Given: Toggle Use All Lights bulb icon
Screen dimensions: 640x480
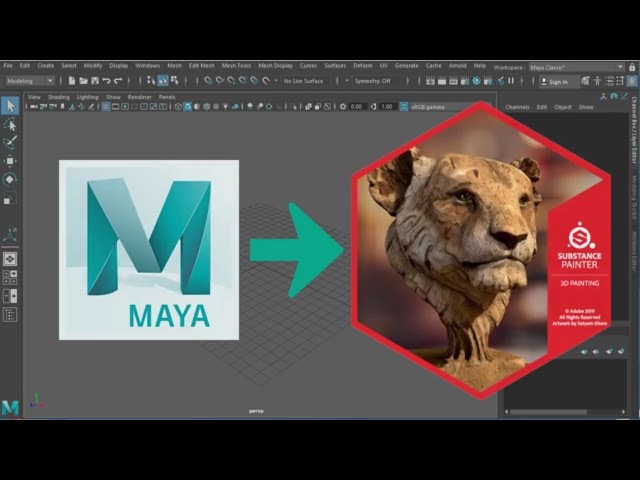Looking at the screenshot, I should point(225,107).
